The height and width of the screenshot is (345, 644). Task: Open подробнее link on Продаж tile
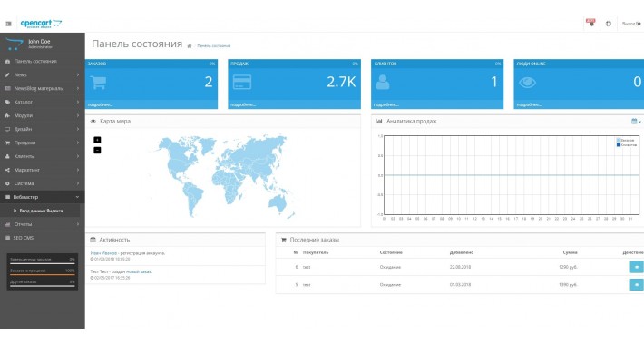coord(243,104)
